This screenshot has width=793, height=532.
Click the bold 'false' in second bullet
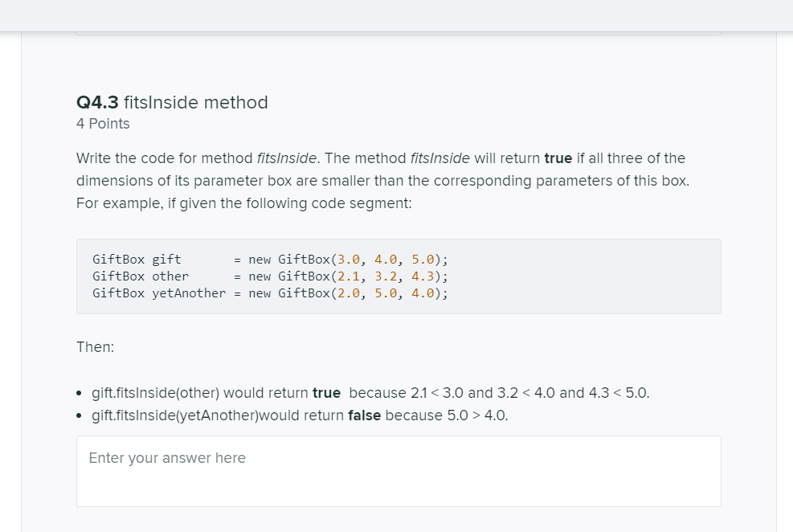point(364,415)
